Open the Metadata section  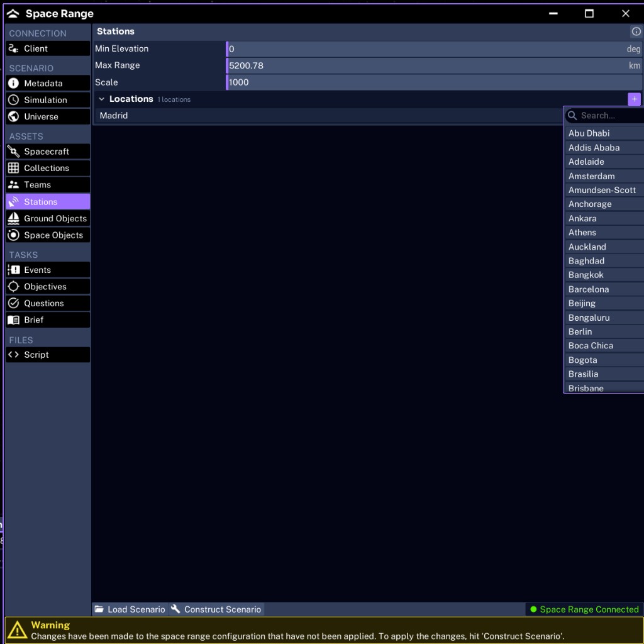click(x=48, y=84)
